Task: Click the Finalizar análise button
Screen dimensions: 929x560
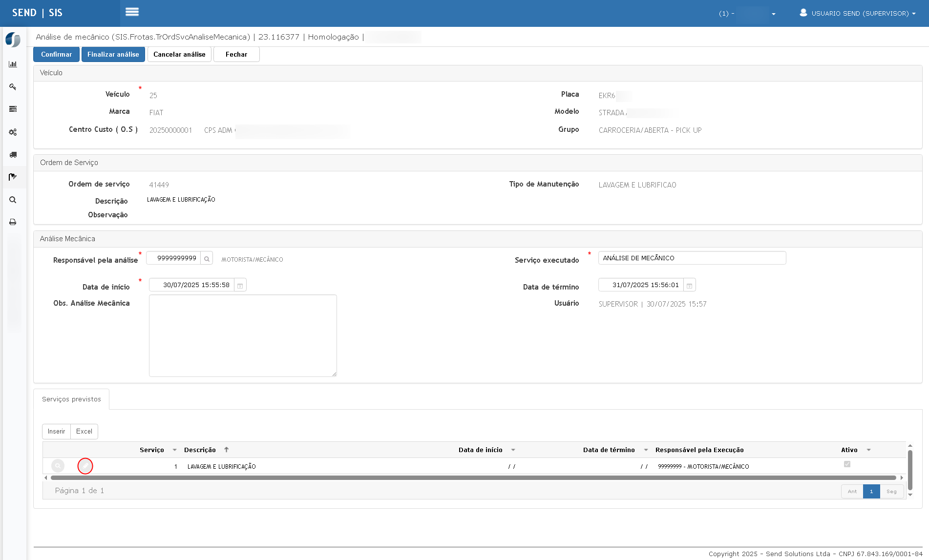Action: (113, 54)
